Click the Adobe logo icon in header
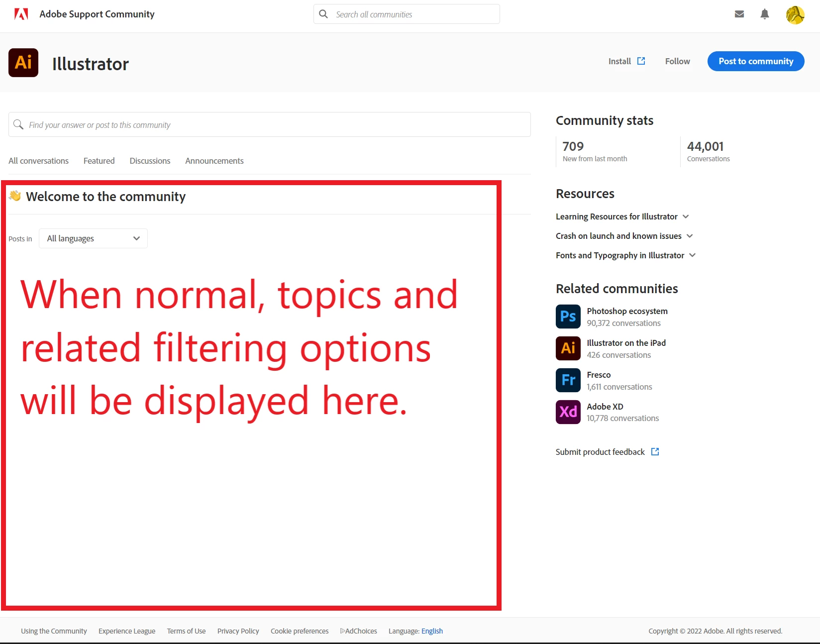Image resolution: width=820 pixels, height=644 pixels. click(21, 14)
